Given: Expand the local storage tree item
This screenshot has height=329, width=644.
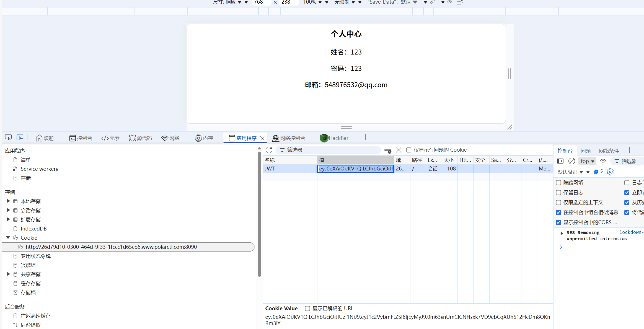Looking at the screenshot, I should point(8,201).
